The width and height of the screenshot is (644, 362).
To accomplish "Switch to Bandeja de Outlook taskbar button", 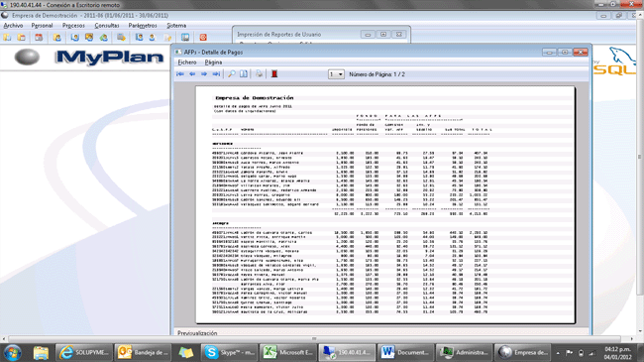I will (x=143, y=352).
